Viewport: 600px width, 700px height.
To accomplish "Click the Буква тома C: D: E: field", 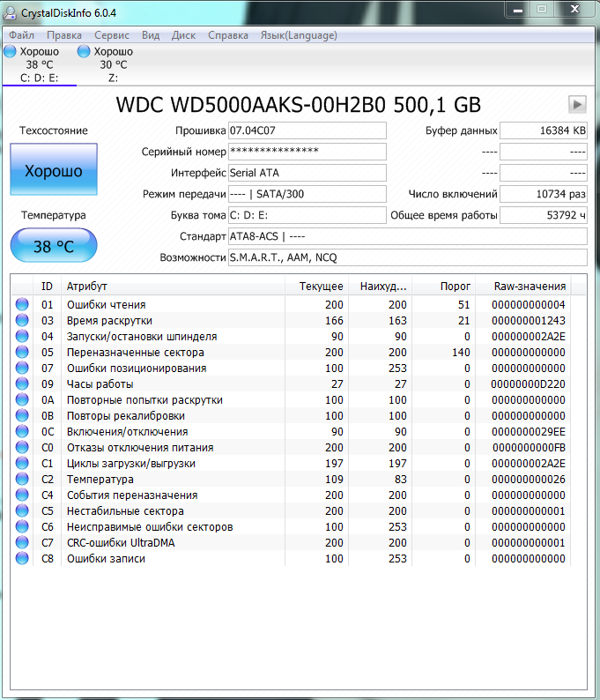I will coord(307,215).
